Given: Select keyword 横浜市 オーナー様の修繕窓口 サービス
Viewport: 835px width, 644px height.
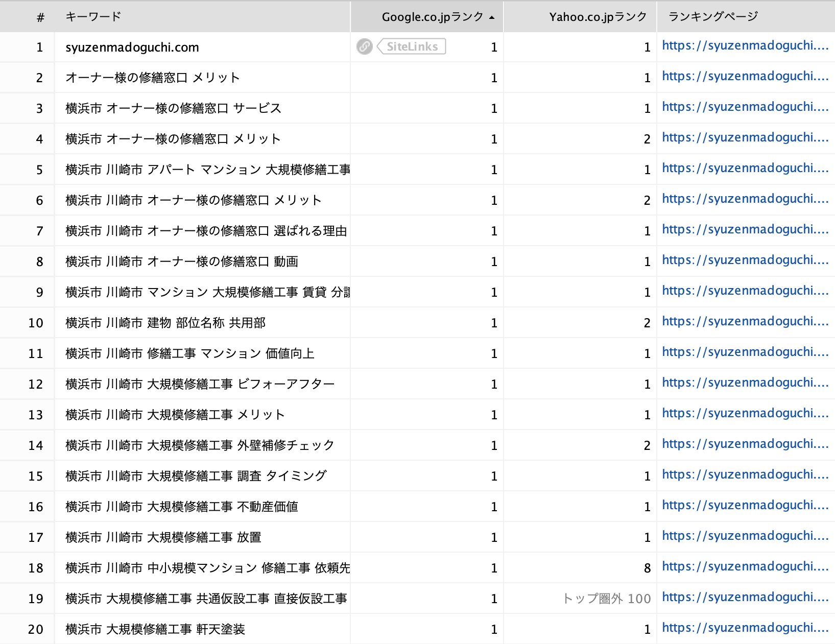Looking at the screenshot, I should (x=174, y=108).
